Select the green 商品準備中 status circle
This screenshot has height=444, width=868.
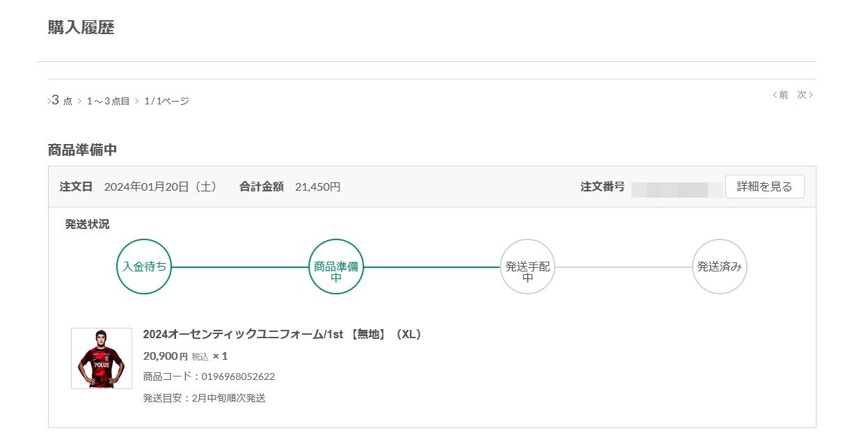click(x=336, y=267)
